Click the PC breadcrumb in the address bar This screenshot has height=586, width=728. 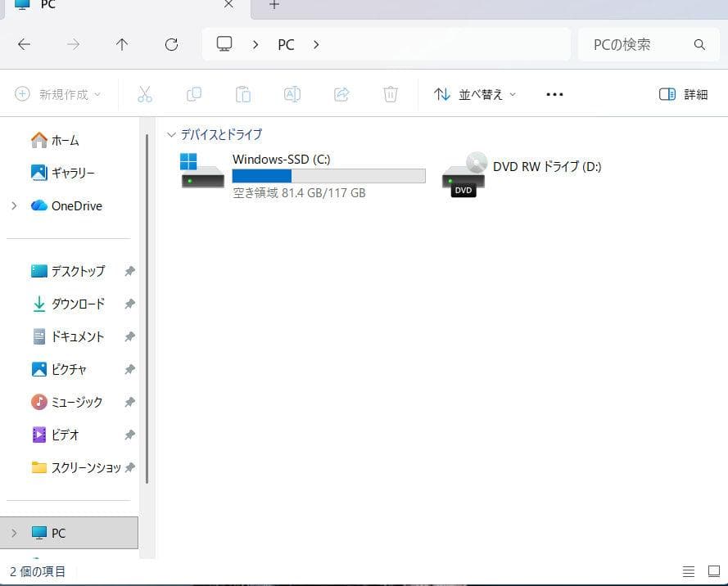286,44
